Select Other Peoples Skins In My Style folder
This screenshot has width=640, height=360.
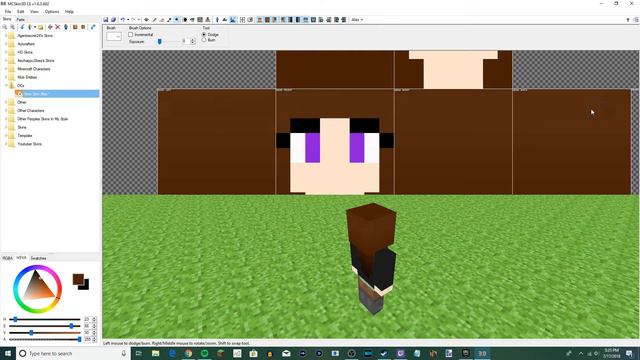pyautogui.click(x=42, y=119)
